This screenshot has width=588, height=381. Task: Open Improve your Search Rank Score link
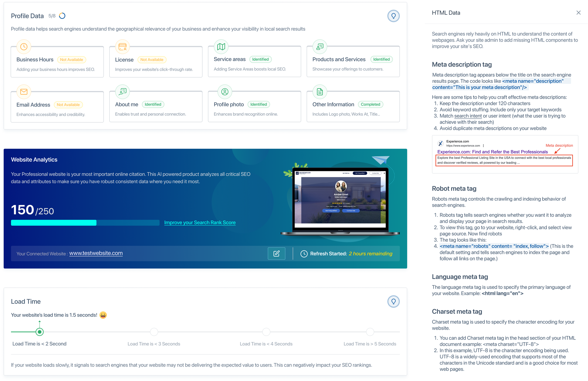pyautogui.click(x=200, y=223)
